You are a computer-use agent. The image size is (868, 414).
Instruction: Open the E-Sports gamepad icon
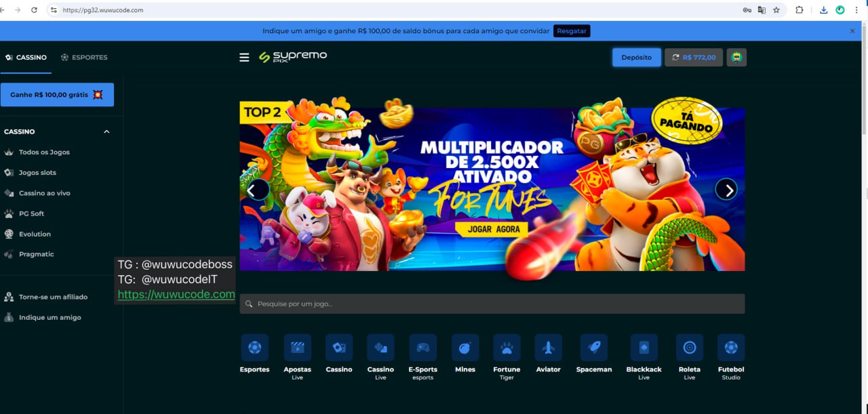pyautogui.click(x=422, y=348)
